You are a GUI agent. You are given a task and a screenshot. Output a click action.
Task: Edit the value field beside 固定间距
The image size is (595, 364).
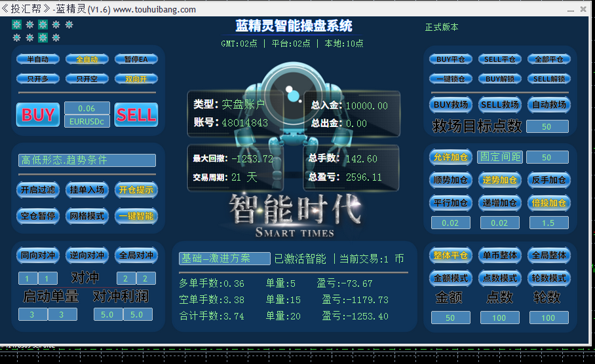(547, 157)
